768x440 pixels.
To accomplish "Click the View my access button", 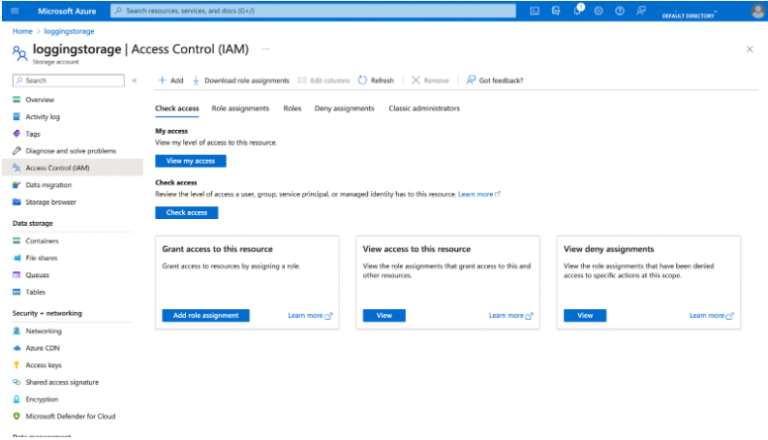I will point(191,161).
